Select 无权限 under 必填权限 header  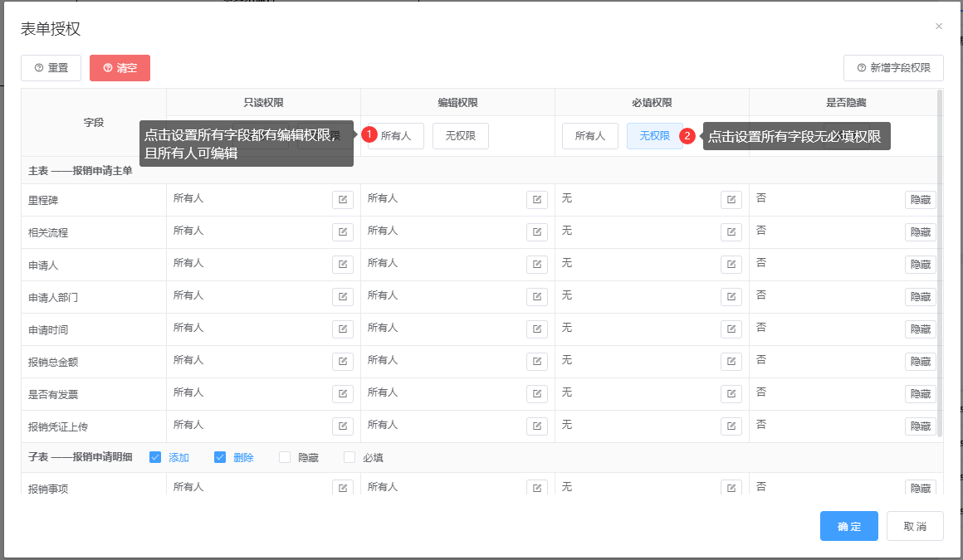pos(654,136)
